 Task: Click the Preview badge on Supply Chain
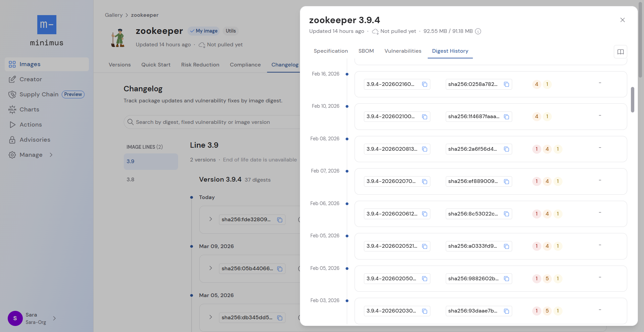click(73, 94)
